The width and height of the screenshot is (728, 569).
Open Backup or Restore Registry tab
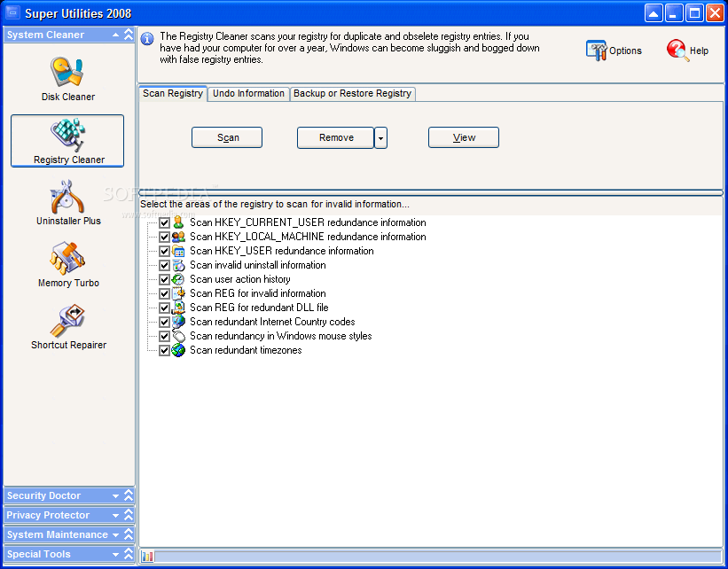(x=352, y=94)
